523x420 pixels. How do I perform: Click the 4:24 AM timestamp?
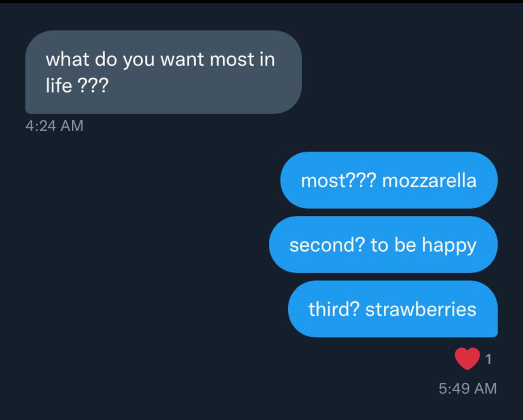(x=54, y=125)
